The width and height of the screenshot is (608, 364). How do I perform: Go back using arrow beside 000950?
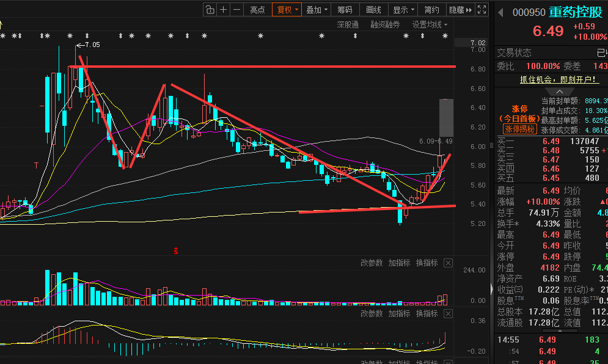500,13
